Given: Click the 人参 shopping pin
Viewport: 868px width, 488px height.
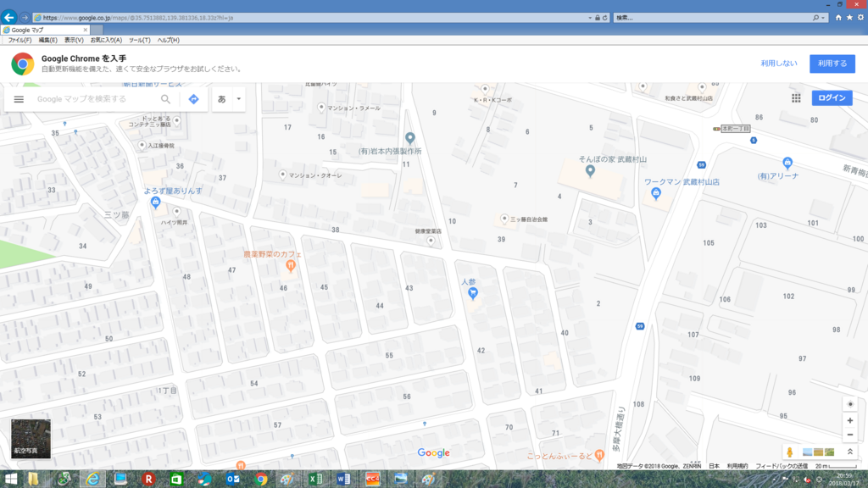Looking at the screenshot, I should [473, 293].
